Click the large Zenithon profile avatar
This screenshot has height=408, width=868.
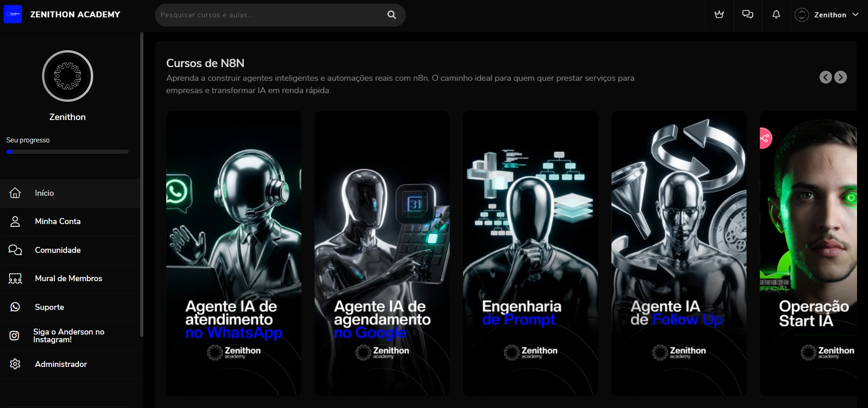pos(68,76)
